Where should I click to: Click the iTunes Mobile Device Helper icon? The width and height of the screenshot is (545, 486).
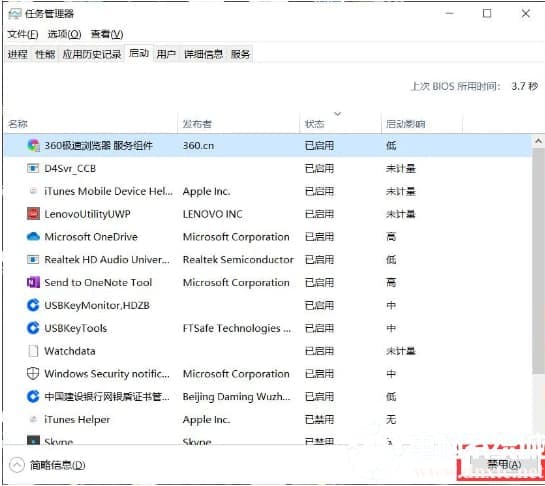[x=33, y=191]
